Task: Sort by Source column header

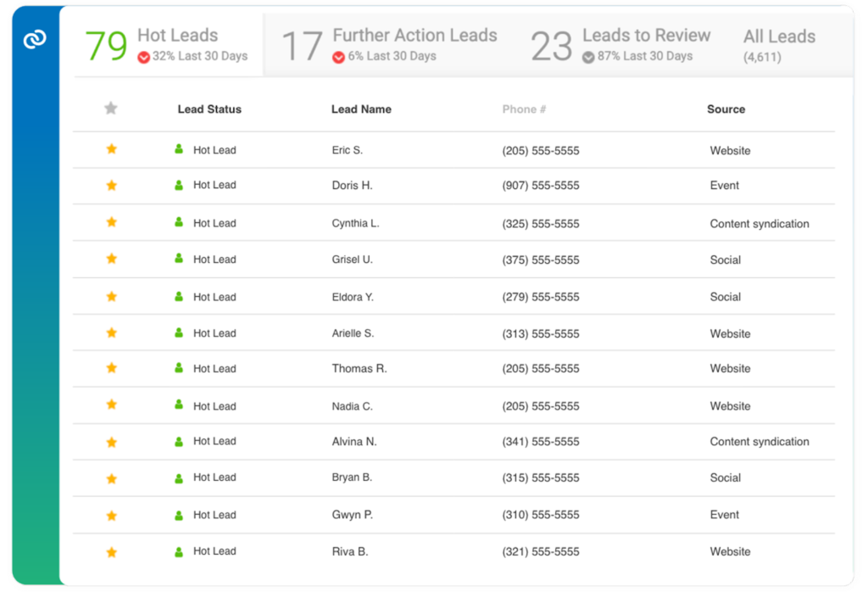Action: click(726, 109)
